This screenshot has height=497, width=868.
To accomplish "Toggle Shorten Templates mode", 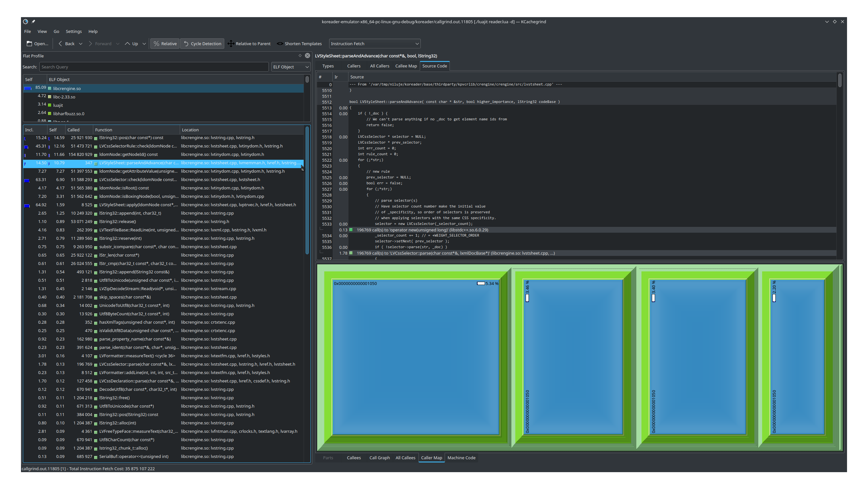I will point(303,44).
